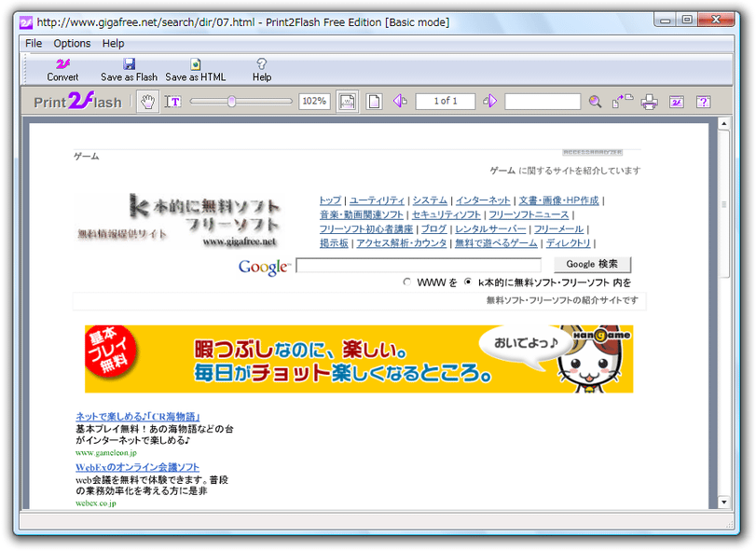Viewport: 756px width, 551px height.
Task: Click the viewer search text field
Action: pos(543,102)
